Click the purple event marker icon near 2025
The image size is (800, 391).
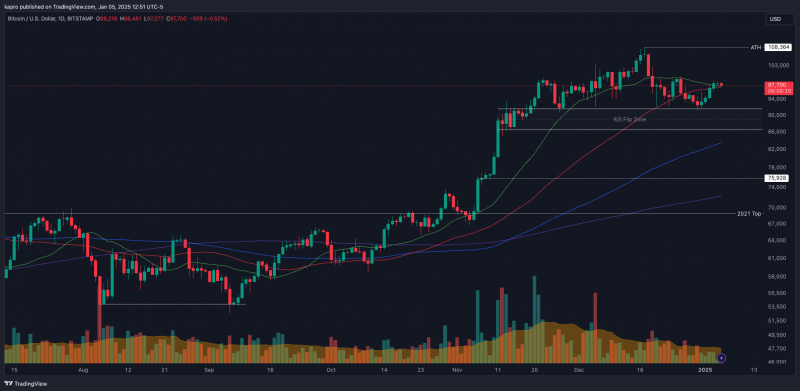pyautogui.click(x=721, y=358)
